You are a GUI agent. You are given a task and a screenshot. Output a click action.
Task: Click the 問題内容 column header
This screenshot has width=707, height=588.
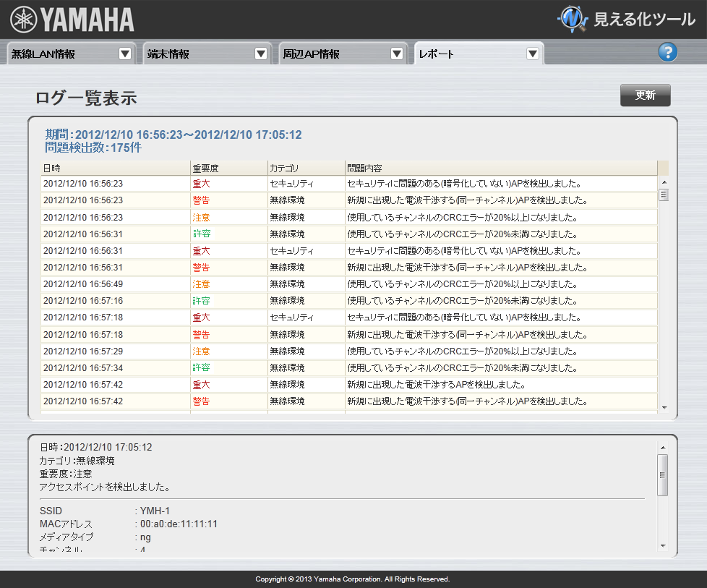[500, 168]
